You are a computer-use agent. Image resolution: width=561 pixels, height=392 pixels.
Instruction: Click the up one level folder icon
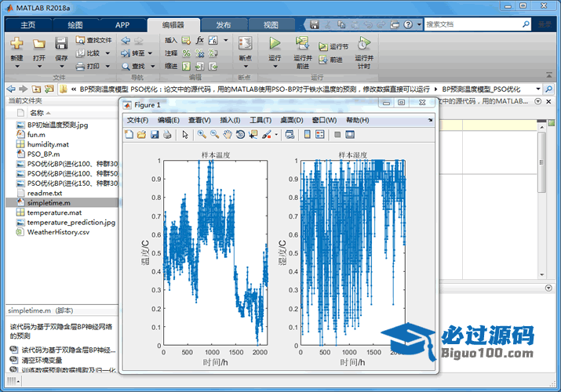coord(36,89)
